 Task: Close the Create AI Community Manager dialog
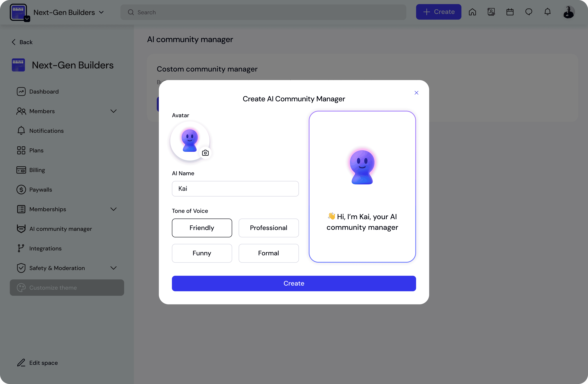pyautogui.click(x=416, y=93)
